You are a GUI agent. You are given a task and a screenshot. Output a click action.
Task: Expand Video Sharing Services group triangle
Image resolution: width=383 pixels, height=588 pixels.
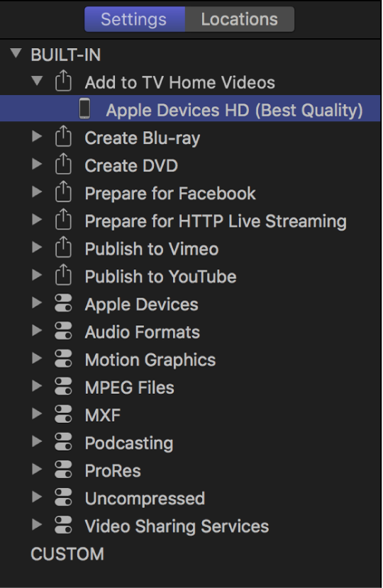[37, 525]
